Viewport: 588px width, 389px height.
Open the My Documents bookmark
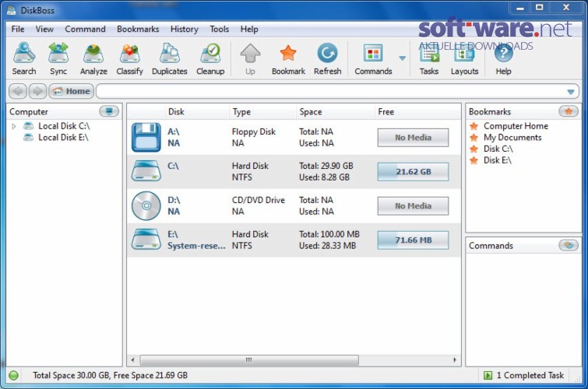pyautogui.click(x=512, y=138)
